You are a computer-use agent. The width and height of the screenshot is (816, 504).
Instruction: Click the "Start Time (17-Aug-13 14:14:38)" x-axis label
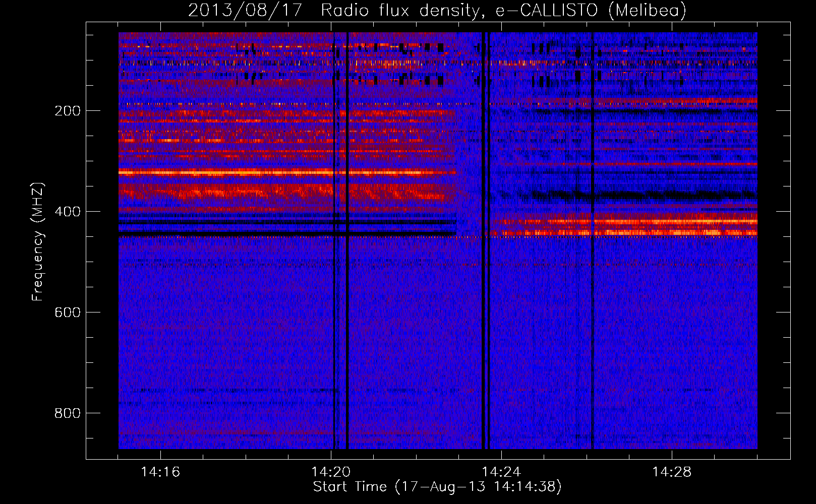pyautogui.click(x=437, y=487)
